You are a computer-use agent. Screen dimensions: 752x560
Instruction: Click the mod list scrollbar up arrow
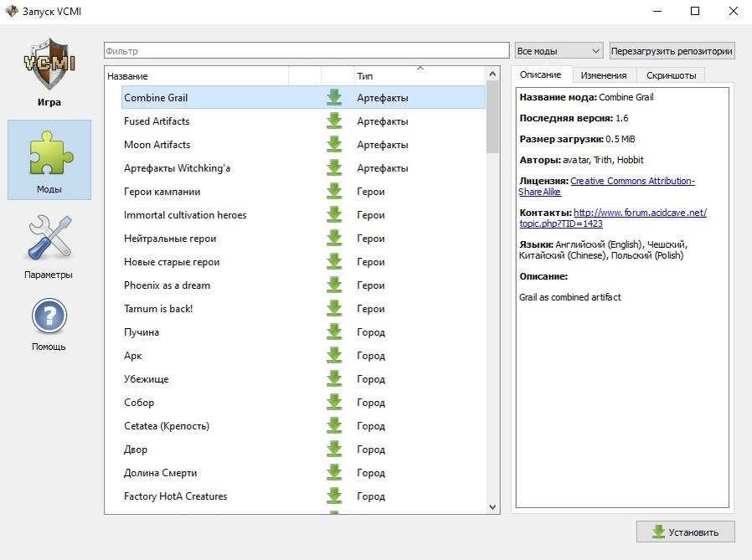492,74
